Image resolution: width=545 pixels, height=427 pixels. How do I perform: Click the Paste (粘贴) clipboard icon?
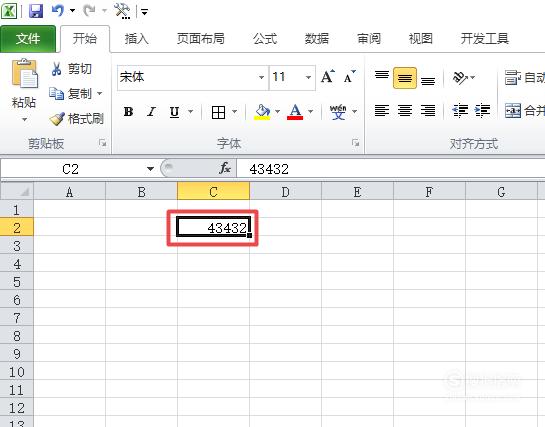(24, 74)
